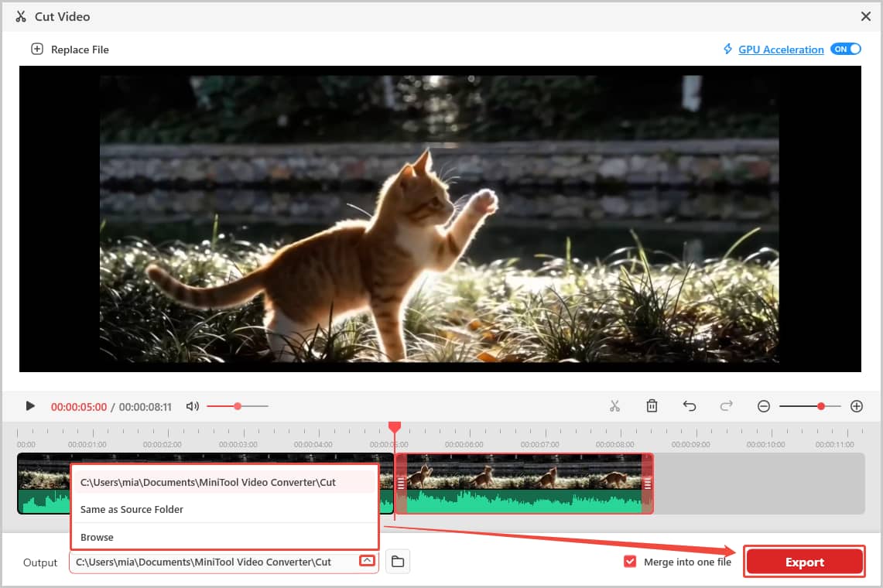
Task: Click the Export button
Action: pyautogui.click(x=804, y=562)
